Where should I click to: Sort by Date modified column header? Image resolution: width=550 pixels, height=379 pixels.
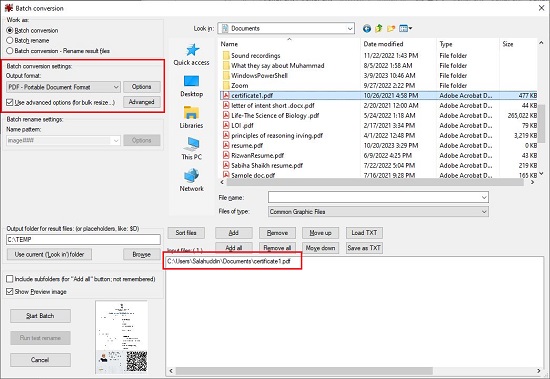pos(383,44)
